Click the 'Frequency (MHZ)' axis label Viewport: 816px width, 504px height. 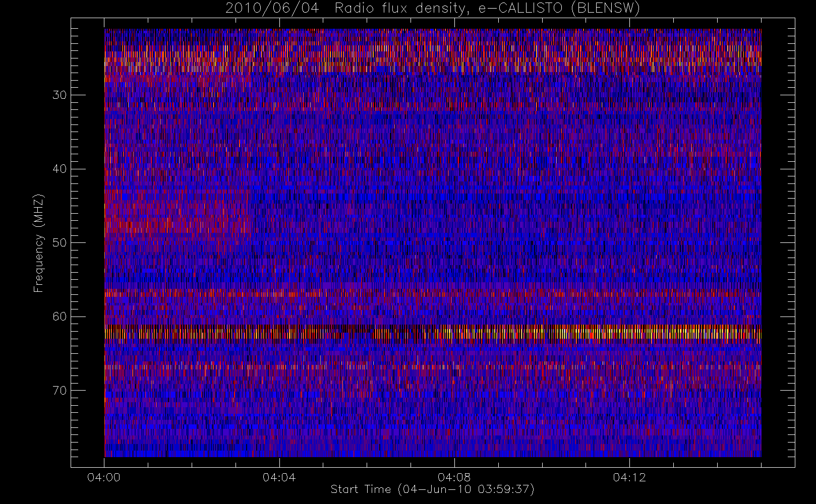[39, 243]
